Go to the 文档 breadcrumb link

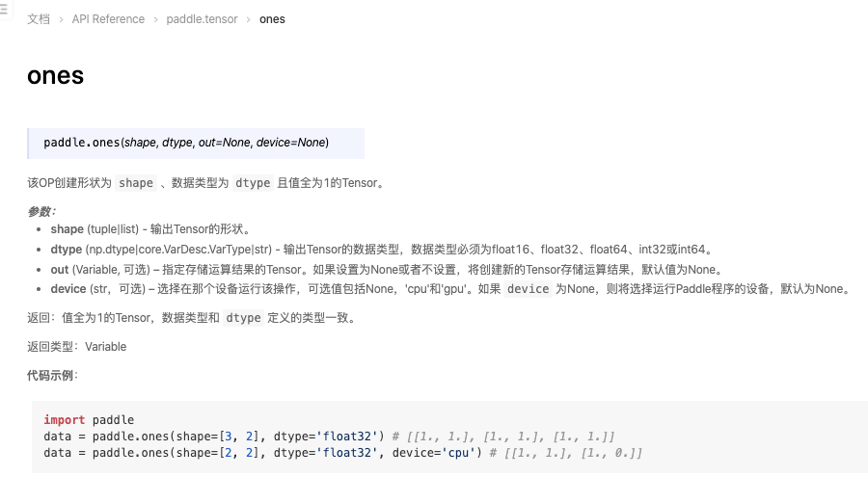click(39, 19)
